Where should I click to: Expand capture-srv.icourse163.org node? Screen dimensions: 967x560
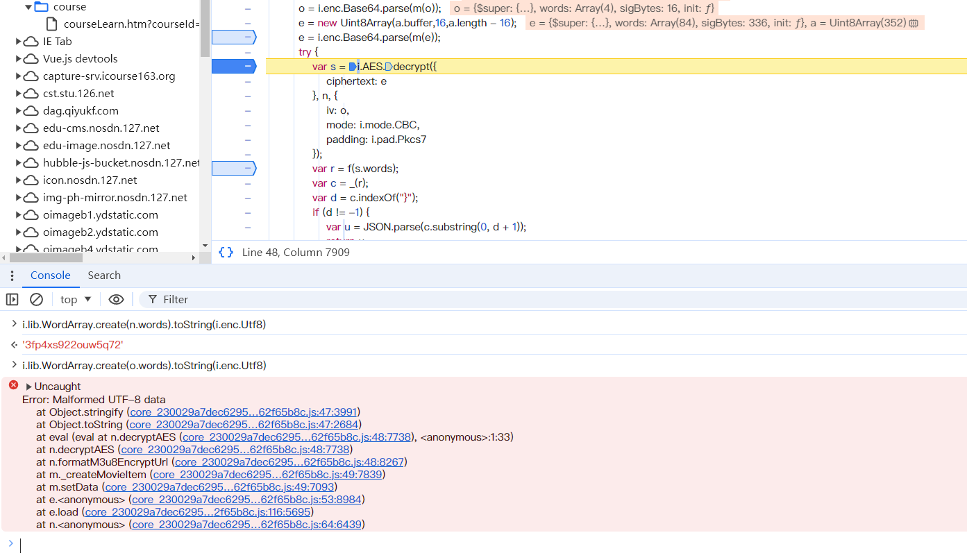19,76
